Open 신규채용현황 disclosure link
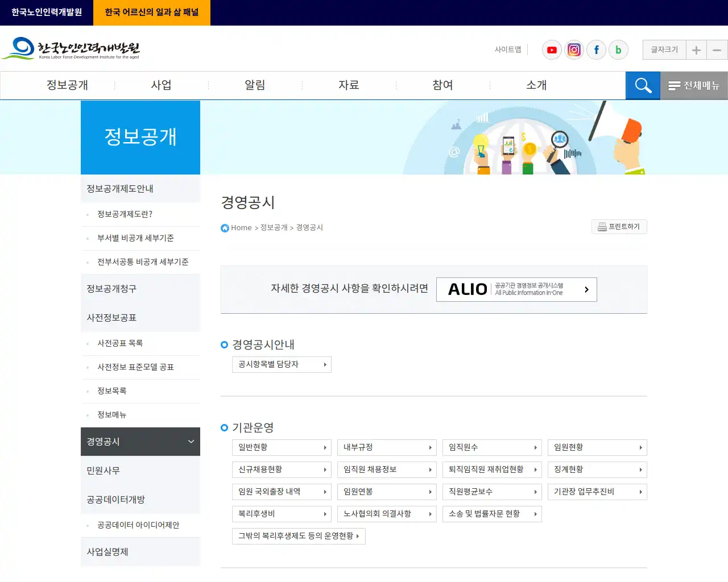 tap(282, 469)
